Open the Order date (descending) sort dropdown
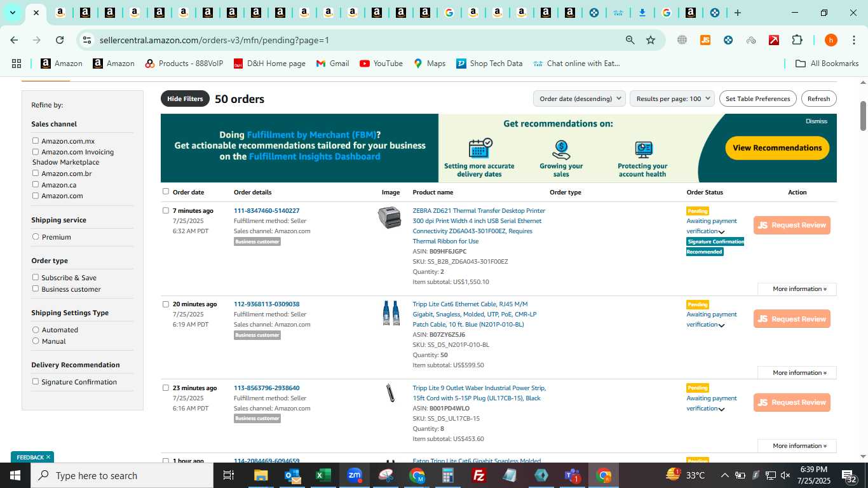 (x=580, y=98)
